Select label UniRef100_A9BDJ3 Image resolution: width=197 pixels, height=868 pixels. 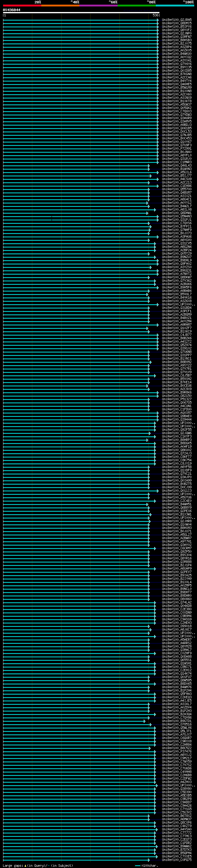177,125
